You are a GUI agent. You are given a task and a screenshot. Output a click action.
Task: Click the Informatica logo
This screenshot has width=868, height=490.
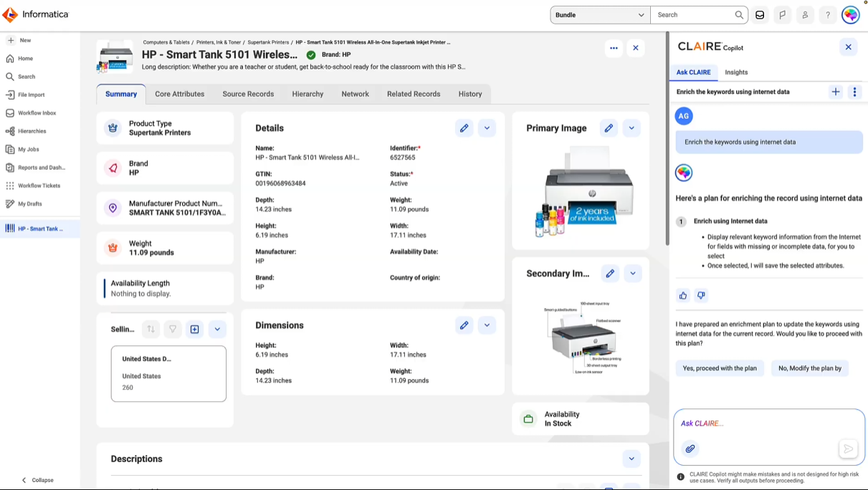(x=36, y=14)
